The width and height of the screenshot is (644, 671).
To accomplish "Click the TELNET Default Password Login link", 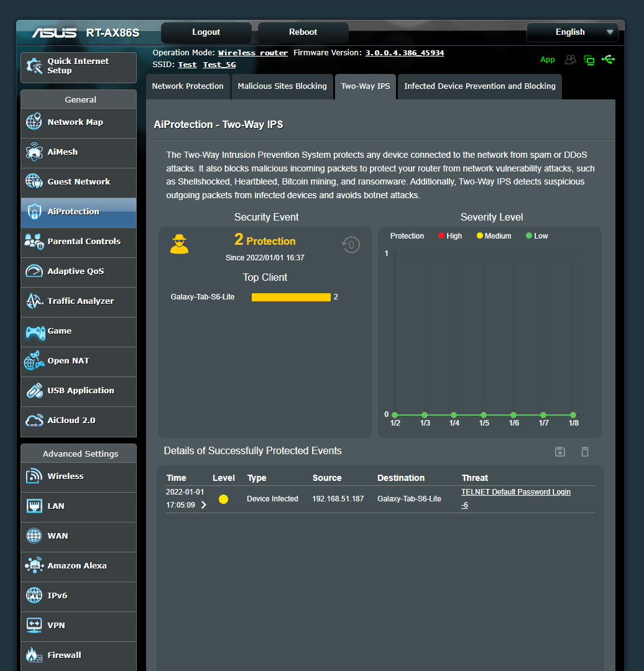I will (x=515, y=491).
